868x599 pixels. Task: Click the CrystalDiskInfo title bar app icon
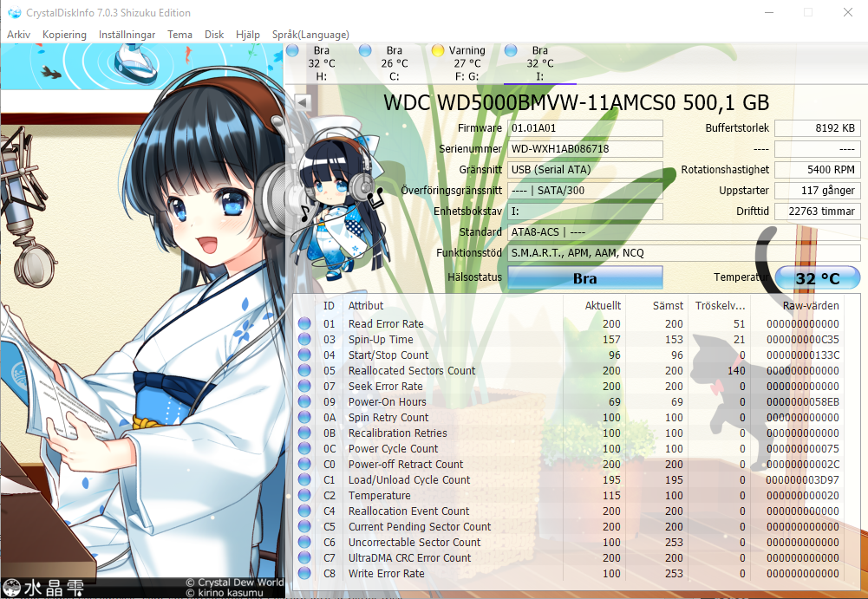pyautogui.click(x=15, y=12)
